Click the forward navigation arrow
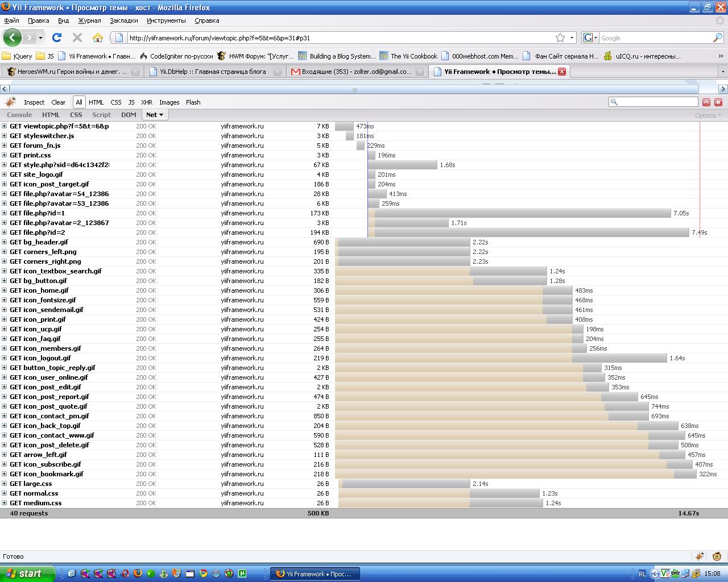Screen dimensions: 728x582 pyautogui.click(x=30, y=38)
